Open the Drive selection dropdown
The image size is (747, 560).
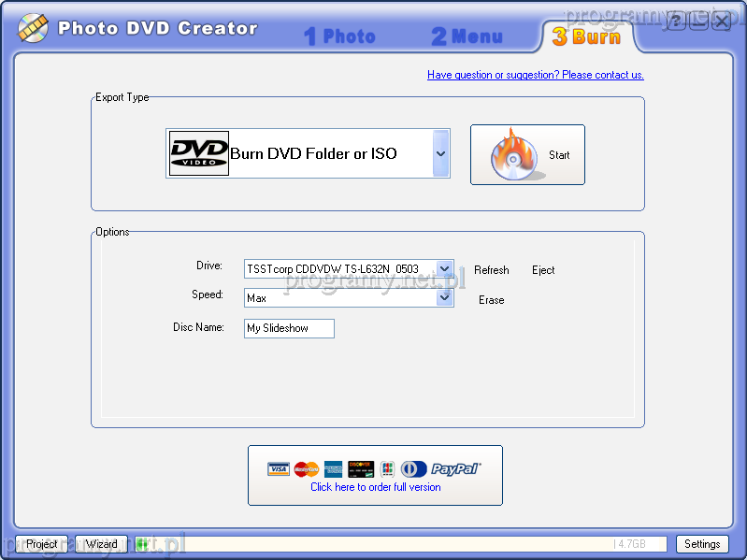pyautogui.click(x=444, y=269)
